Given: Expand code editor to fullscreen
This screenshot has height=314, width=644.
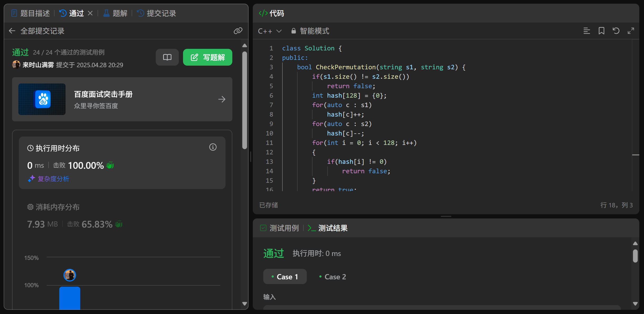Looking at the screenshot, I should [x=631, y=31].
